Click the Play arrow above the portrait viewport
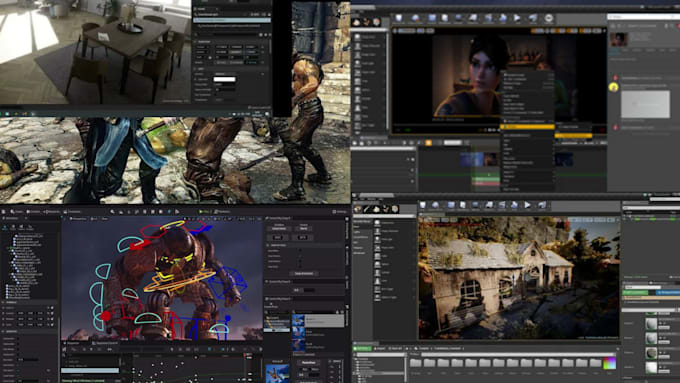The width and height of the screenshot is (680, 383). pos(517,18)
